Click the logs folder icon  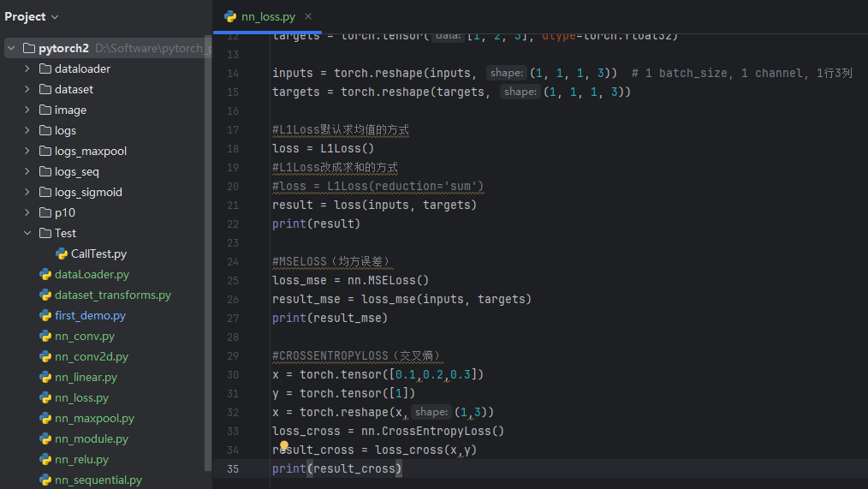click(x=45, y=130)
